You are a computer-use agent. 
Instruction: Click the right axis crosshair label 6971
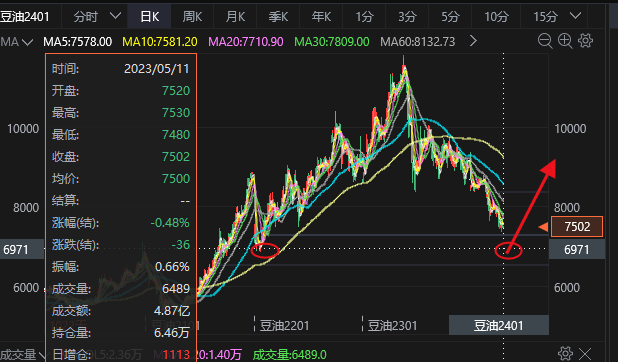[x=577, y=250]
